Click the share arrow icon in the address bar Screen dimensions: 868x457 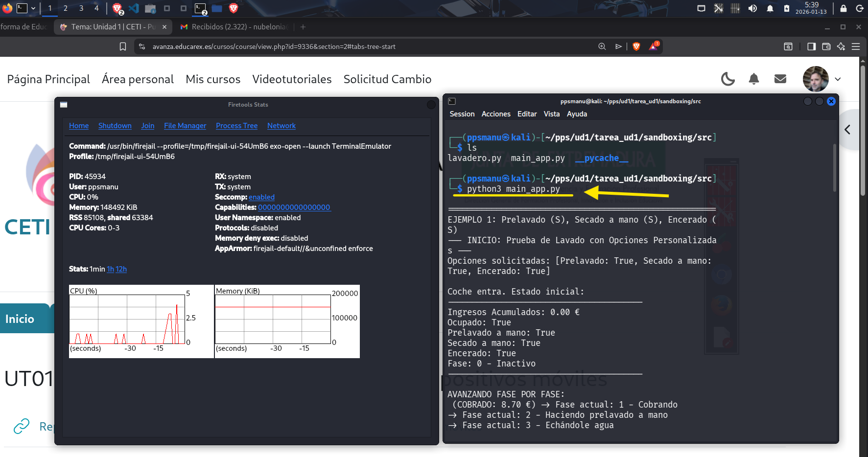click(x=618, y=46)
